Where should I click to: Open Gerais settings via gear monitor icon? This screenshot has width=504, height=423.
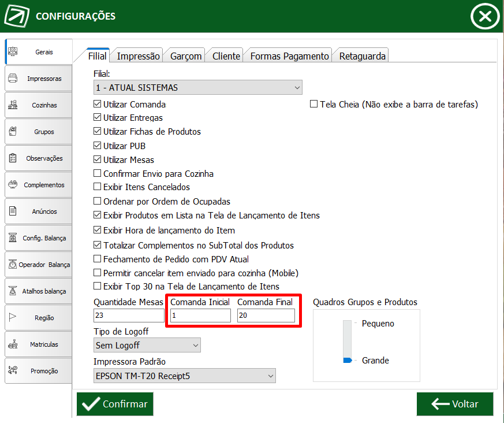coord(13,51)
